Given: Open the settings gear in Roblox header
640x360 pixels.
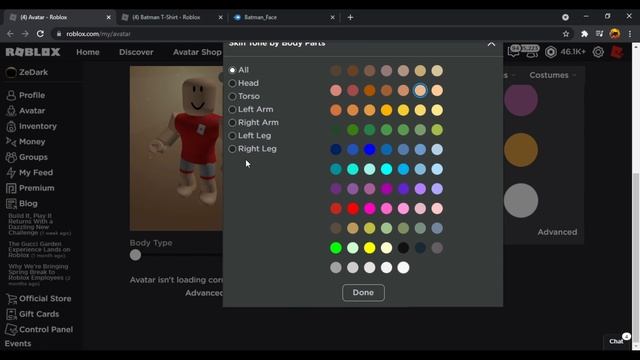Looking at the screenshot, I should (598, 52).
